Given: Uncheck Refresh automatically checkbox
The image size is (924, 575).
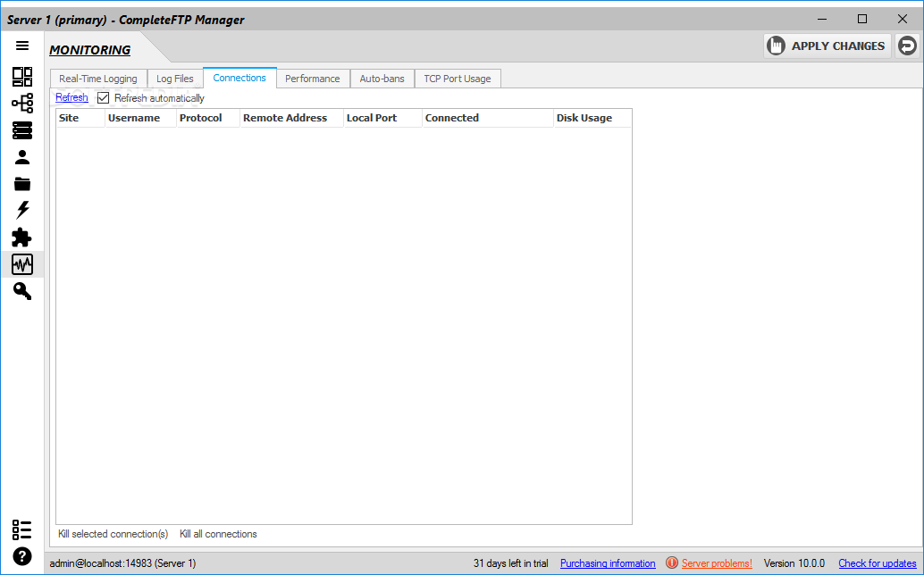Looking at the screenshot, I should [103, 97].
